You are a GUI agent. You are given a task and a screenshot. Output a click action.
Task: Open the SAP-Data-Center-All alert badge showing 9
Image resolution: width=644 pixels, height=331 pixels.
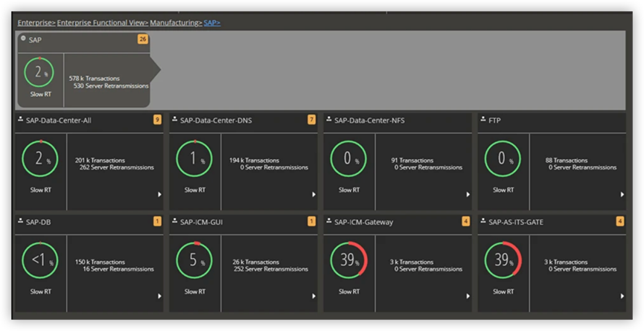[x=157, y=120]
